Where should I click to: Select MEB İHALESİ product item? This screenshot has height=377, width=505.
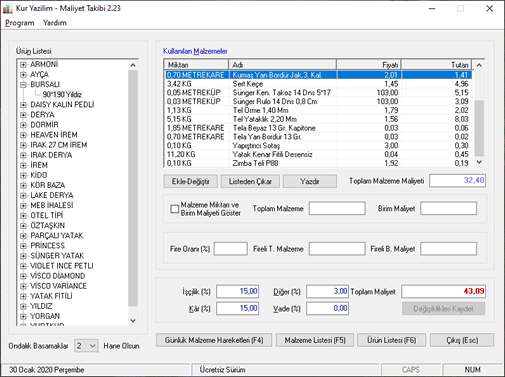[x=52, y=205]
